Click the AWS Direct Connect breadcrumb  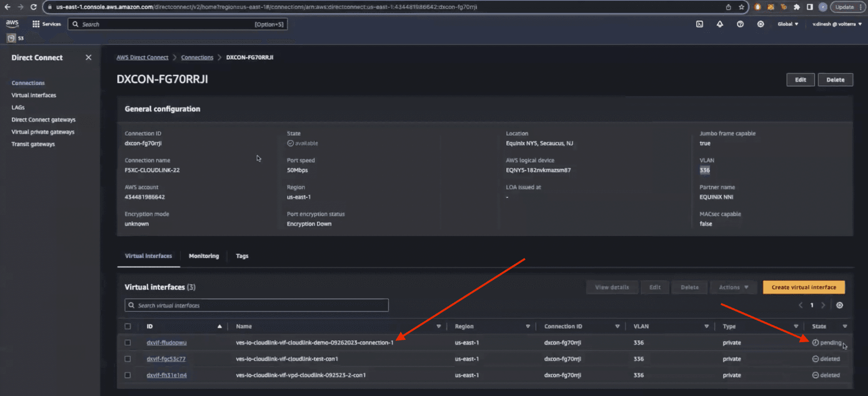142,57
